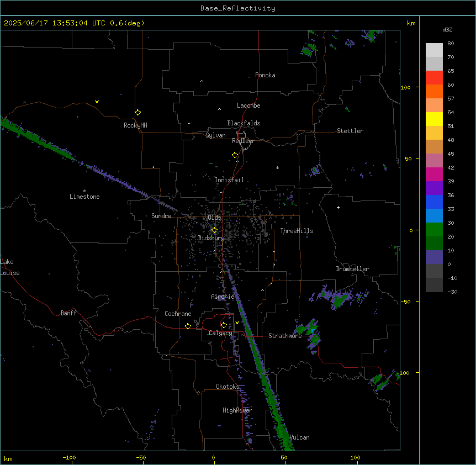Image resolution: width=476 pixels, height=465 pixels.
Task: Click the HighRiver label
Action: pos(237,410)
